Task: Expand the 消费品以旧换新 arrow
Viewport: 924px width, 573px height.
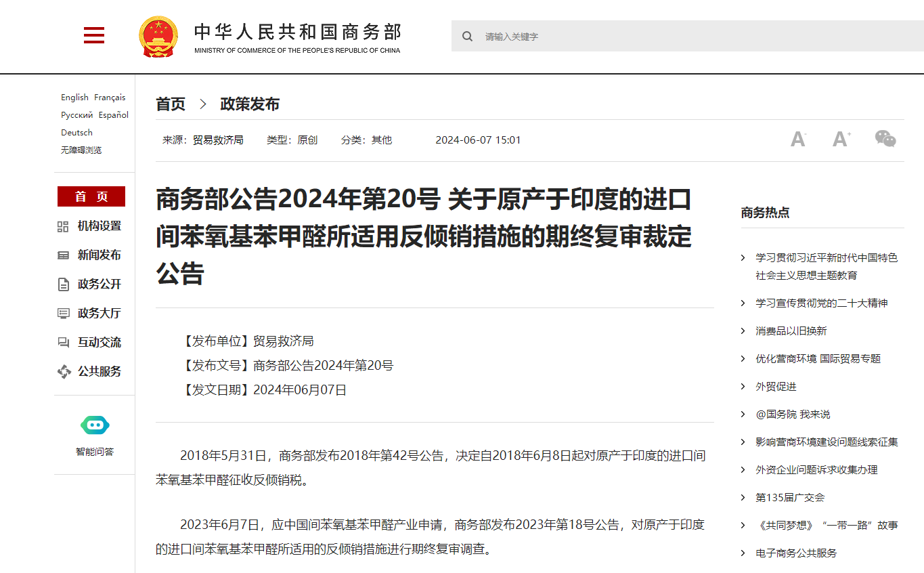Action: (x=743, y=331)
